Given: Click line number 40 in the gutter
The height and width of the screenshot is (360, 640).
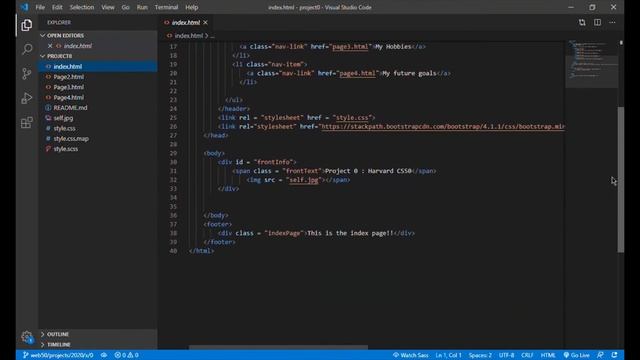Looking at the screenshot, I should [173, 251].
